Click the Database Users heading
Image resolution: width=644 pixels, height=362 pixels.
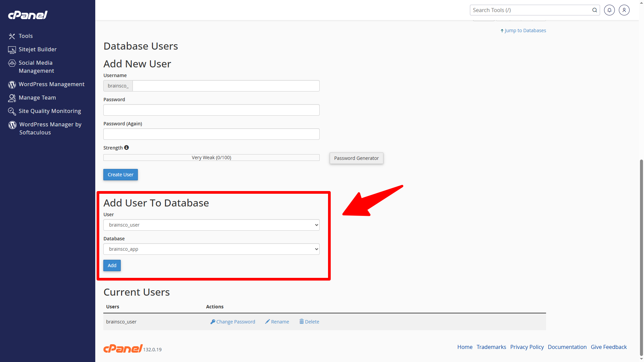pos(141,46)
